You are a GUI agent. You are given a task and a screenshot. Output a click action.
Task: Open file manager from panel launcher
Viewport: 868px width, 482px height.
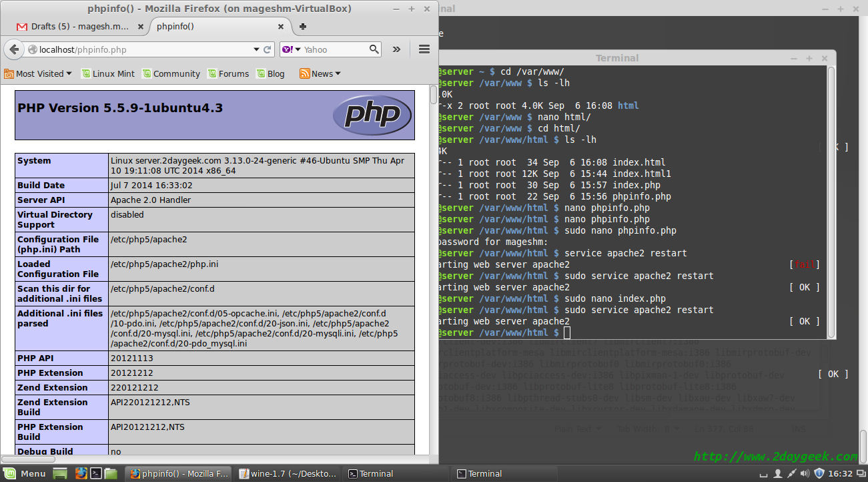(111, 473)
